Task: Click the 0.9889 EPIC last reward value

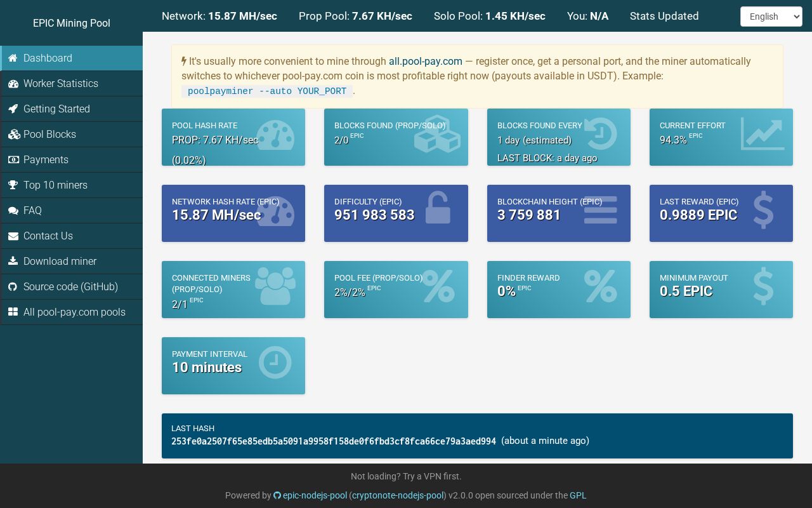Action: 698,215
